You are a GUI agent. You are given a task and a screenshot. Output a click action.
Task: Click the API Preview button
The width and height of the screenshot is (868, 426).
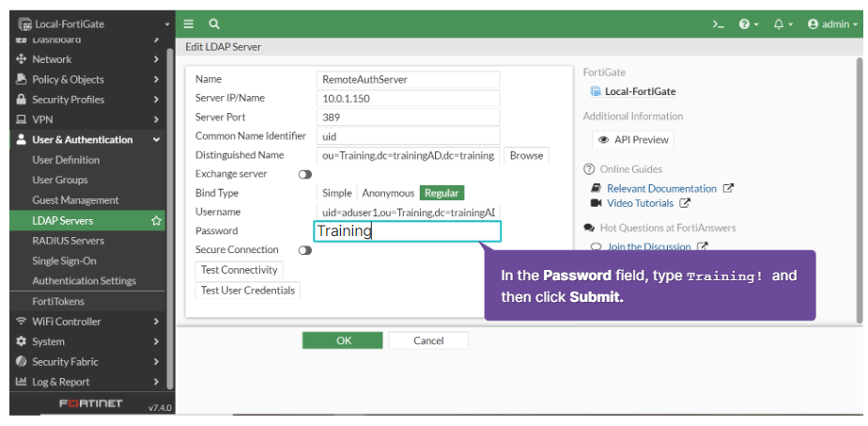633,139
